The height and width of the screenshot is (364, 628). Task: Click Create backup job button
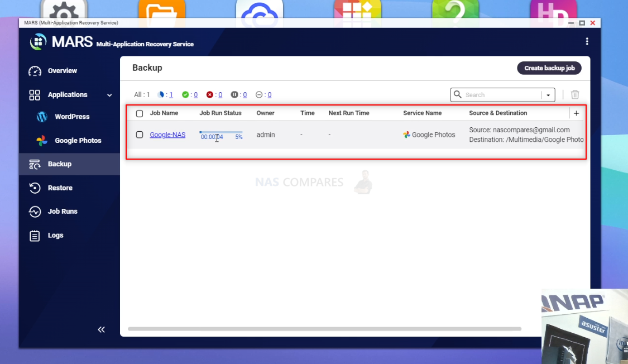tap(549, 68)
